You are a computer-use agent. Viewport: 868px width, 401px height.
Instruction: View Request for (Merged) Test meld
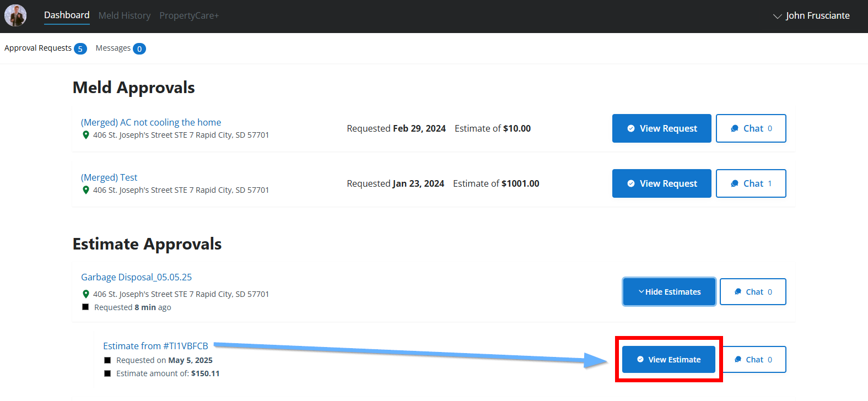click(x=661, y=183)
